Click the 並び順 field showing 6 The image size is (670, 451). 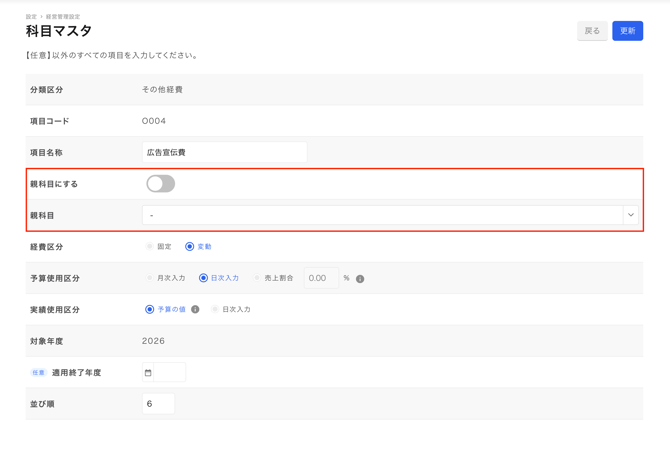point(158,404)
